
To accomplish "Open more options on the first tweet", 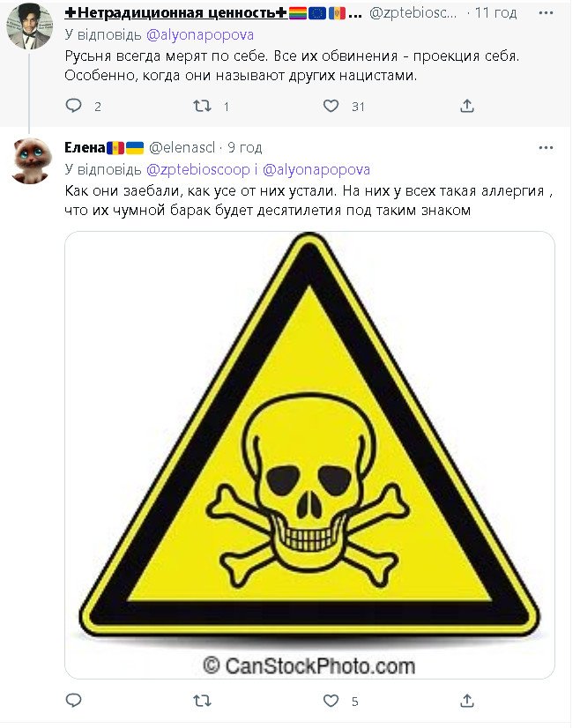I will [x=547, y=13].
